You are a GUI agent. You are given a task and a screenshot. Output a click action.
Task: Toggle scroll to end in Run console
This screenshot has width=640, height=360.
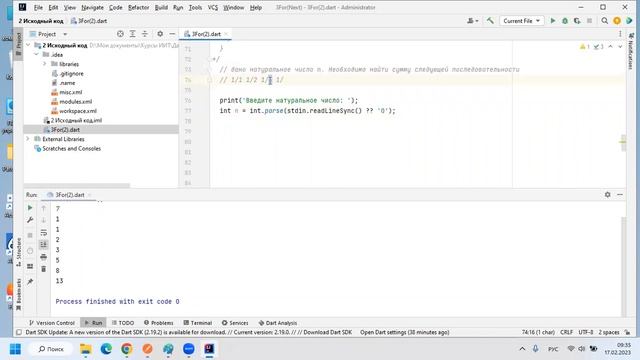[x=44, y=244]
